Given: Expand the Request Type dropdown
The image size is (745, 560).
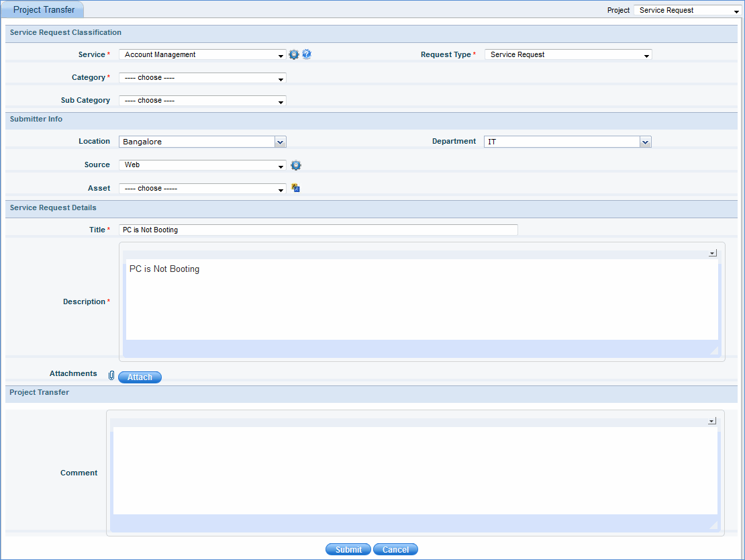Looking at the screenshot, I should tap(568, 55).
